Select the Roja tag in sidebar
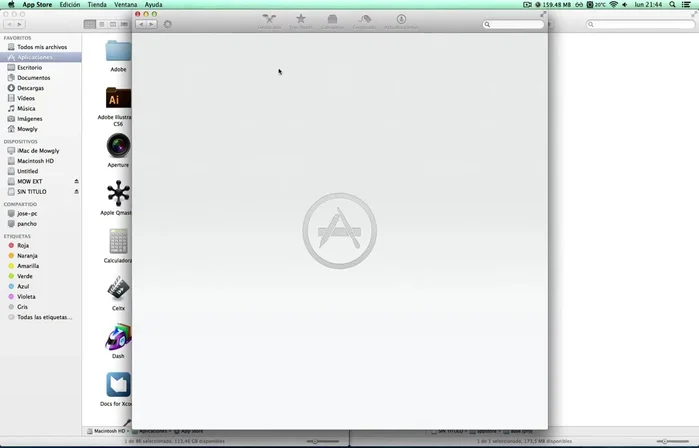699x448 pixels. 23,245
